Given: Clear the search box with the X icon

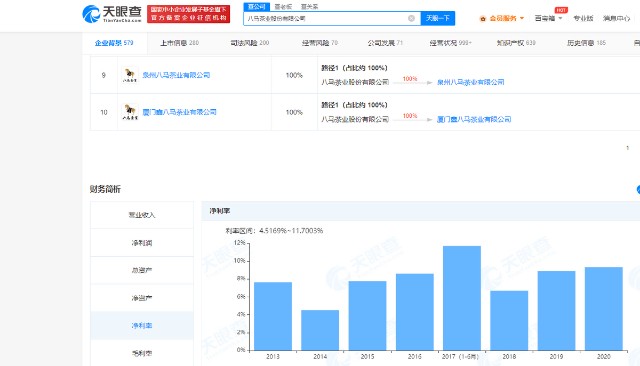Looking at the screenshot, I should [411, 18].
